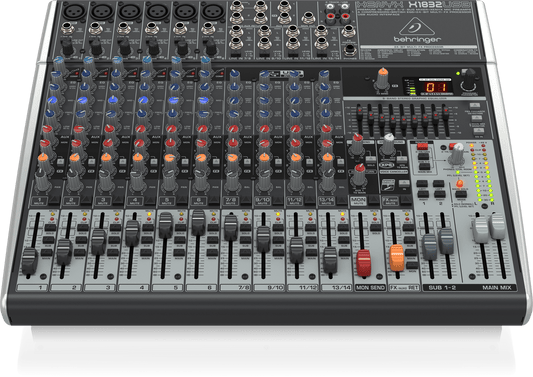Click the channel 6 XLR mic input

coord(213,11)
